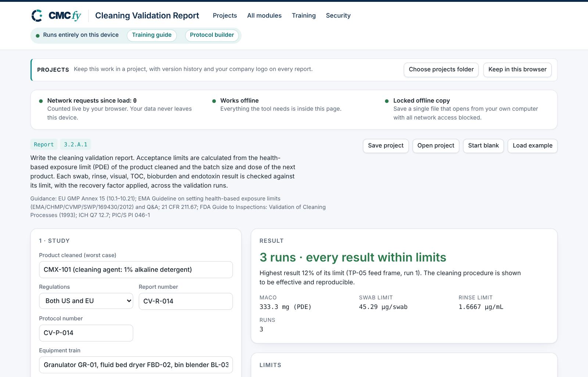The height and width of the screenshot is (377, 588).
Task: Click the green dot beside Network requests
Action: 41,101
